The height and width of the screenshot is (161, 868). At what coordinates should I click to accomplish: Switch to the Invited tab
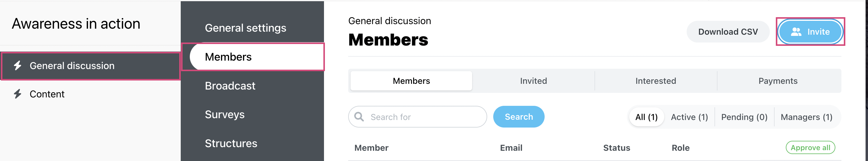[533, 81]
